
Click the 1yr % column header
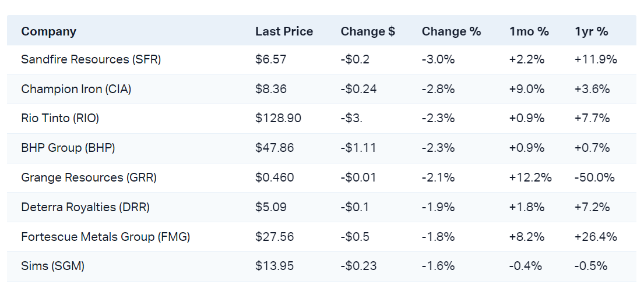point(591,31)
